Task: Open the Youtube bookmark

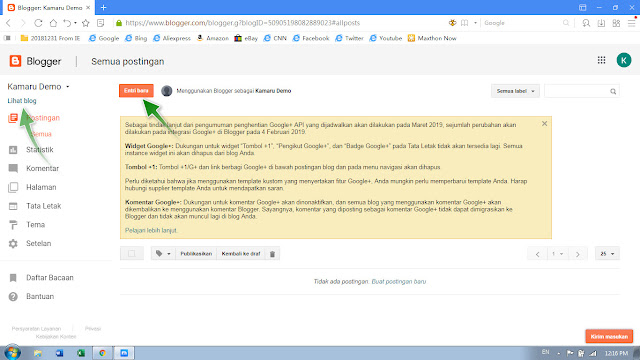Action: [386, 38]
